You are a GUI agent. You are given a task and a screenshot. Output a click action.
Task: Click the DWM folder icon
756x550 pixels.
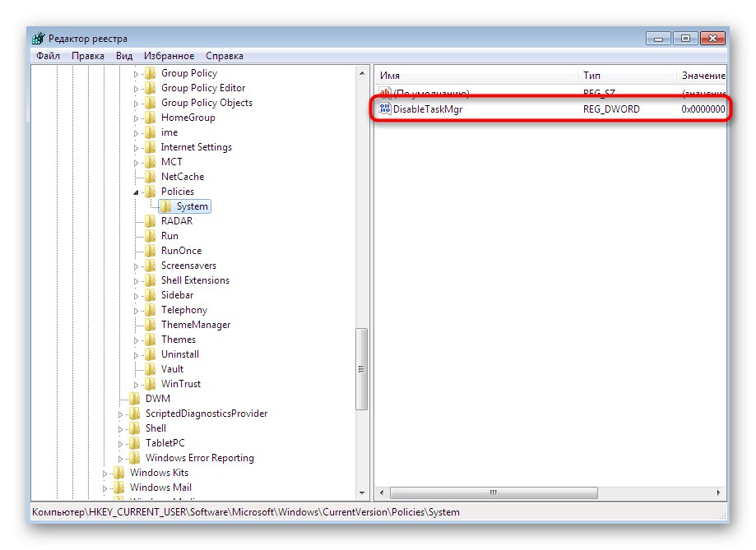point(135,399)
